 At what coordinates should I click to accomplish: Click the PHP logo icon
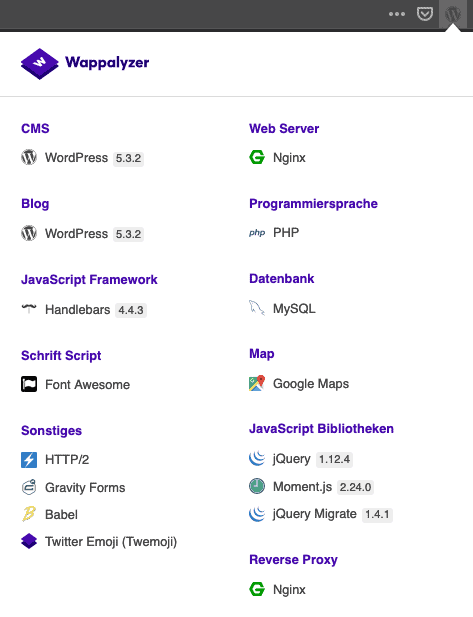point(257,233)
